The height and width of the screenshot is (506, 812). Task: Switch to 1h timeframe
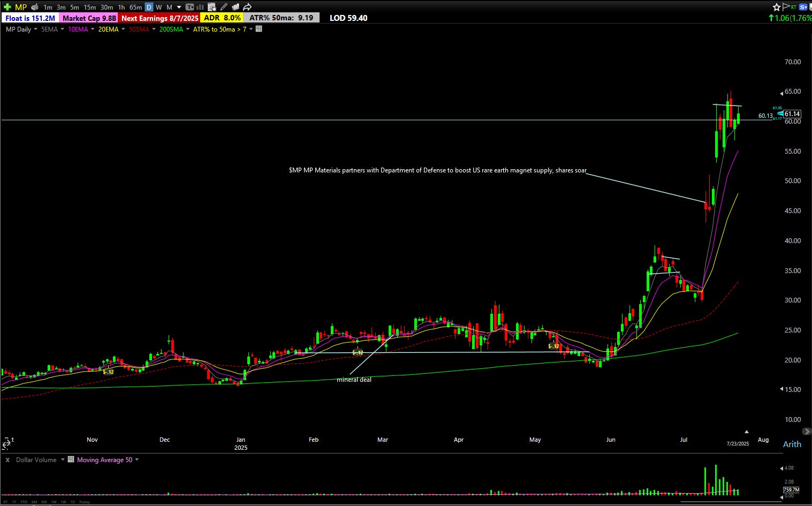122,7
